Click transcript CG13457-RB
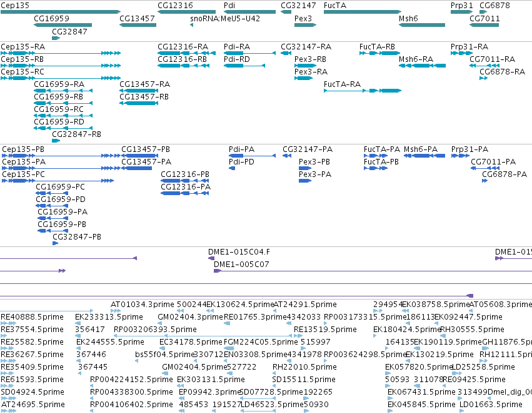This screenshot has height=414, width=532. click(x=144, y=97)
